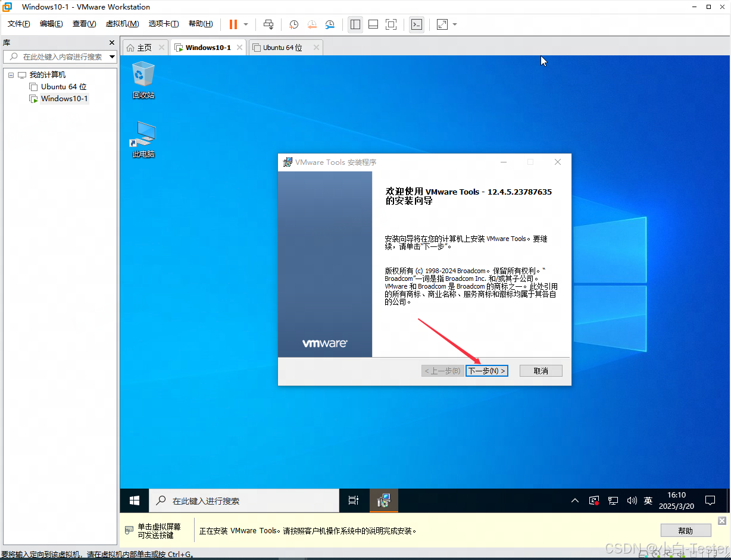Minimize the VMware Tools installer window
The width and height of the screenshot is (731, 560).
coord(504,162)
